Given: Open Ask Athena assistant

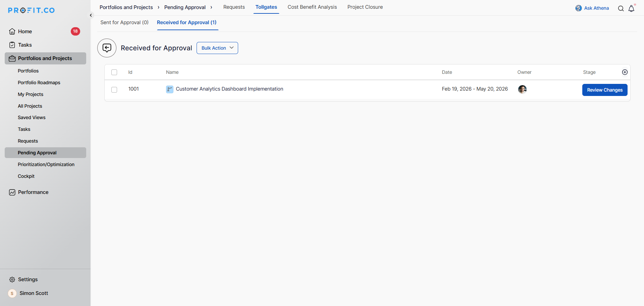Looking at the screenshot, I should click(592, 8).
